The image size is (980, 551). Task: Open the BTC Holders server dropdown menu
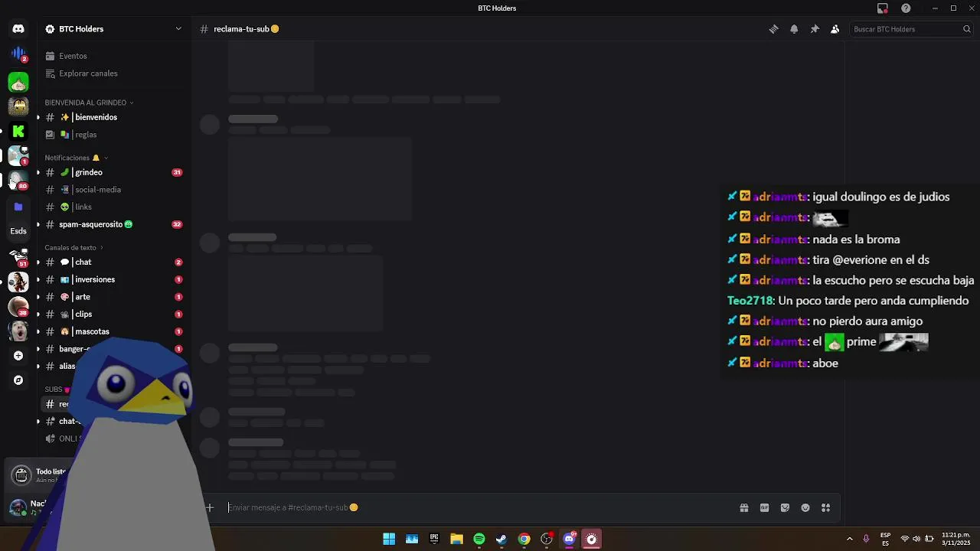tap(114, 29)
